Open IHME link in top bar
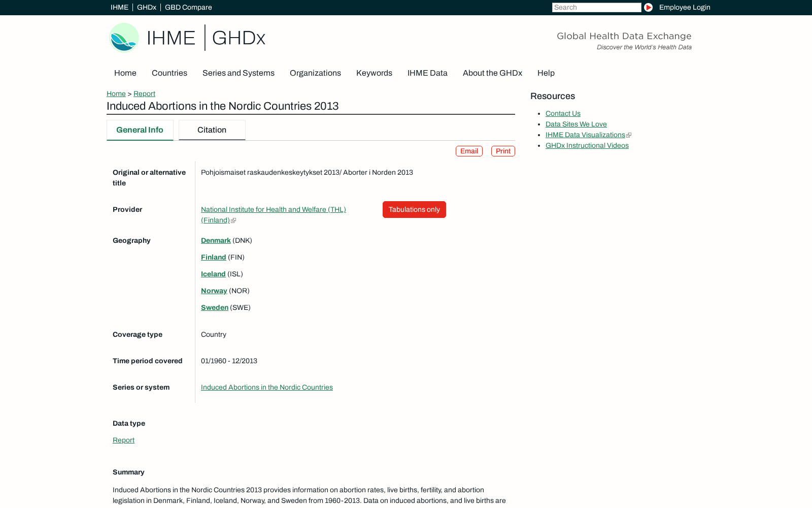The height and width of the screenshot is (508, 812). 120,7
